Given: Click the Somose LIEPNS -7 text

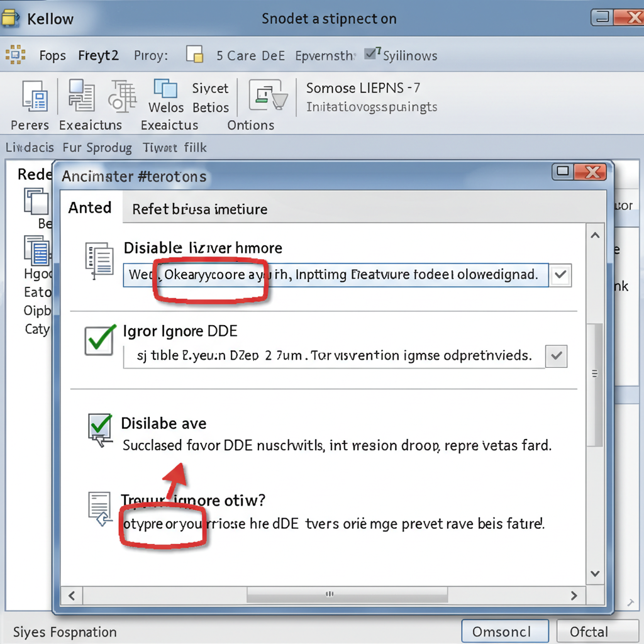Looking at the screenshot, I should tap(363, 88).
